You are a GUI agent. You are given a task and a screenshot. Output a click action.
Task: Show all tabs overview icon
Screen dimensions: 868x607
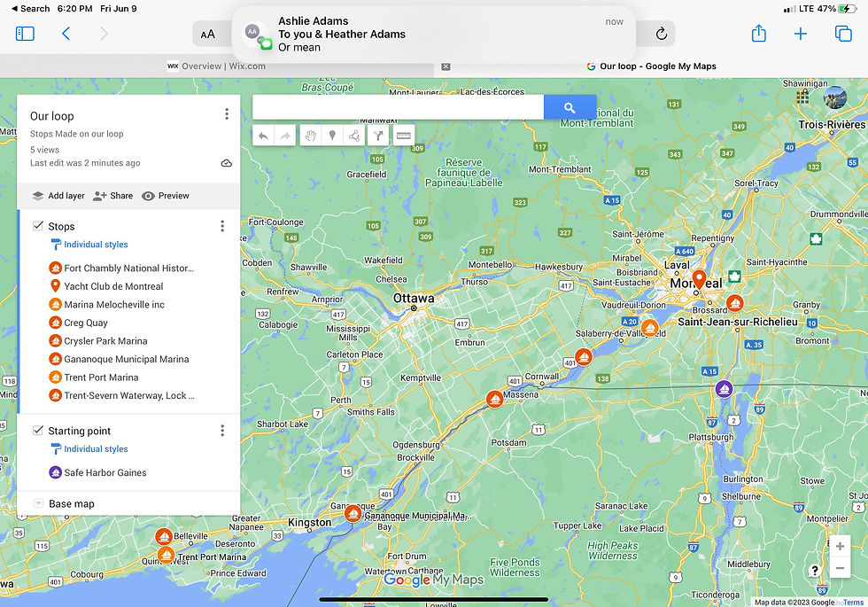843,34
